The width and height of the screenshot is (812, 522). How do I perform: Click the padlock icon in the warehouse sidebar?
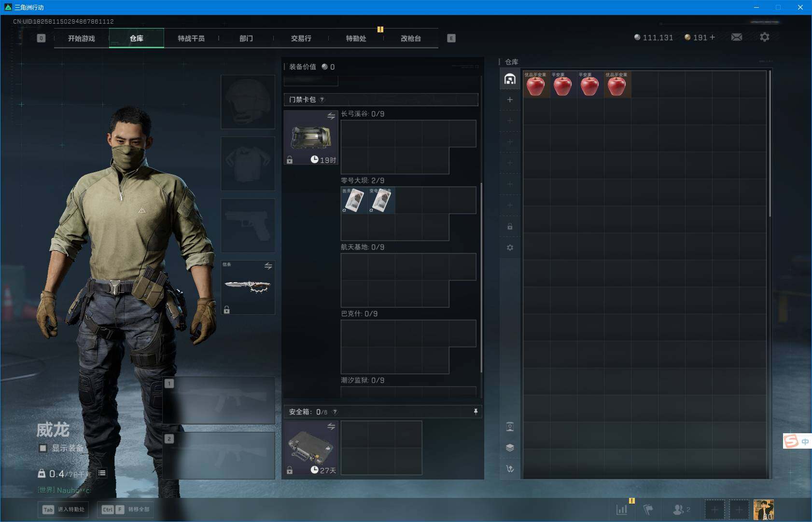click(x=510, y=226)
